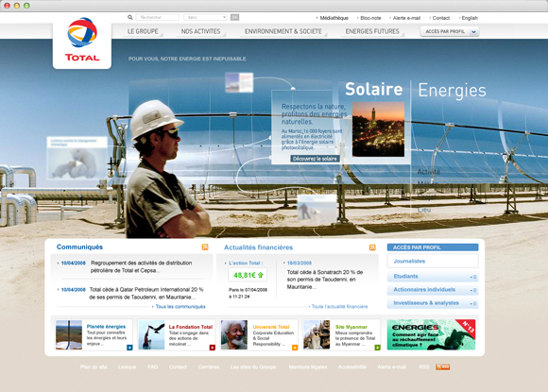This screenshot has width=548, height=392.
Task: Click the orange RSS badge in footer
Action: (x=442, y=366)
